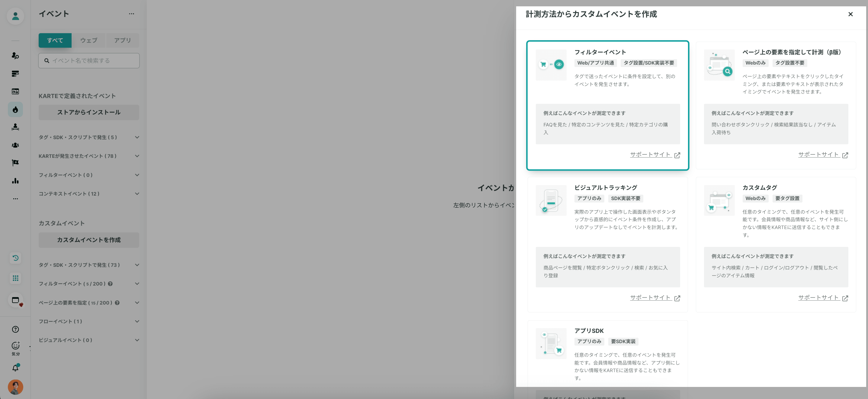Focus the イベント名で検索する search field

coord(89,61)
